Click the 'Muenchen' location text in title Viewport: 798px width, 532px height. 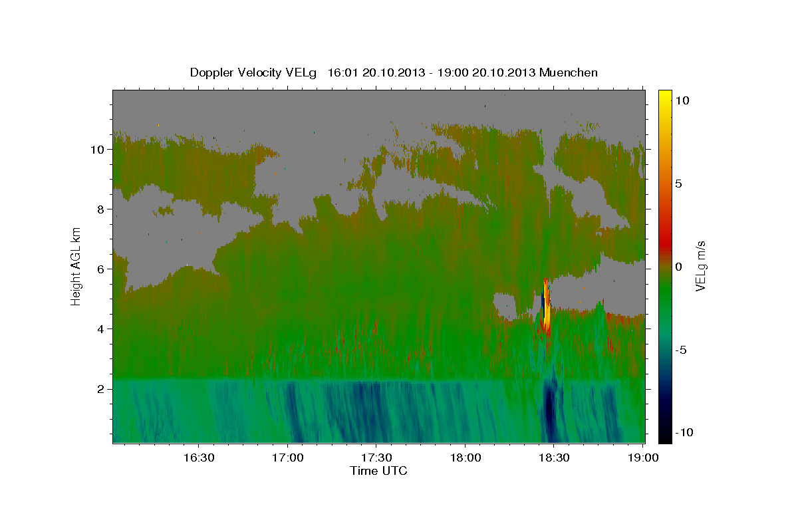coord(569,72)
